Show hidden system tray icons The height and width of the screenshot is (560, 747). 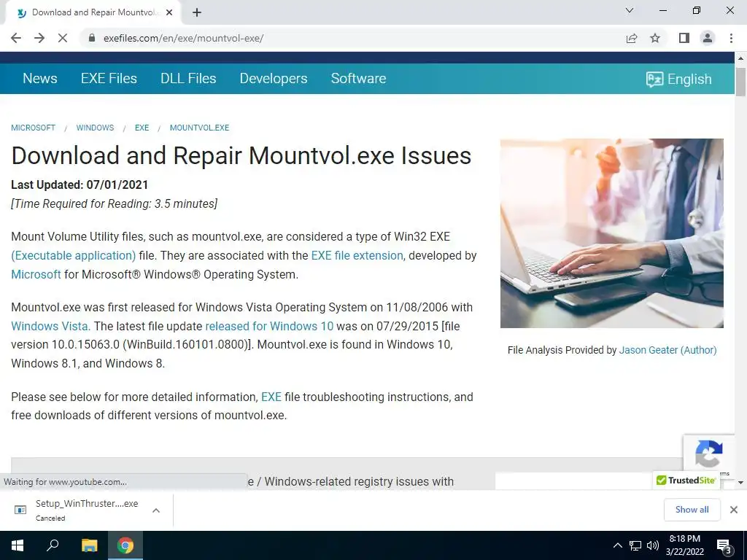(x=617, y=545)
